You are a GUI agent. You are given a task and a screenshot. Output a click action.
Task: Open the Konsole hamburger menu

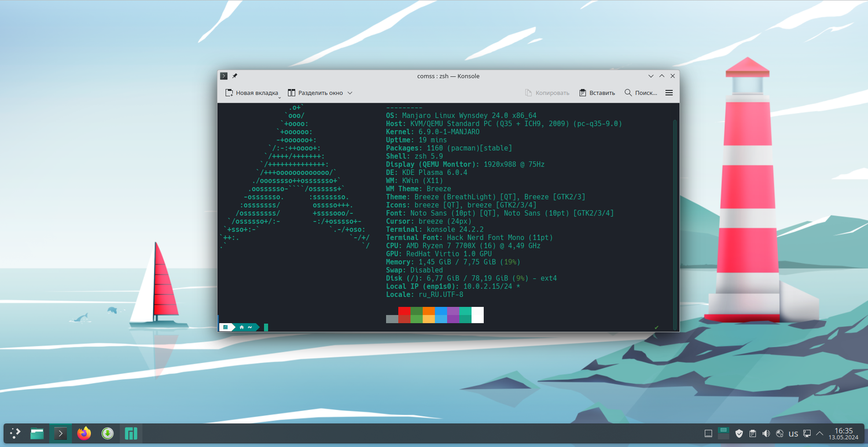669,93
